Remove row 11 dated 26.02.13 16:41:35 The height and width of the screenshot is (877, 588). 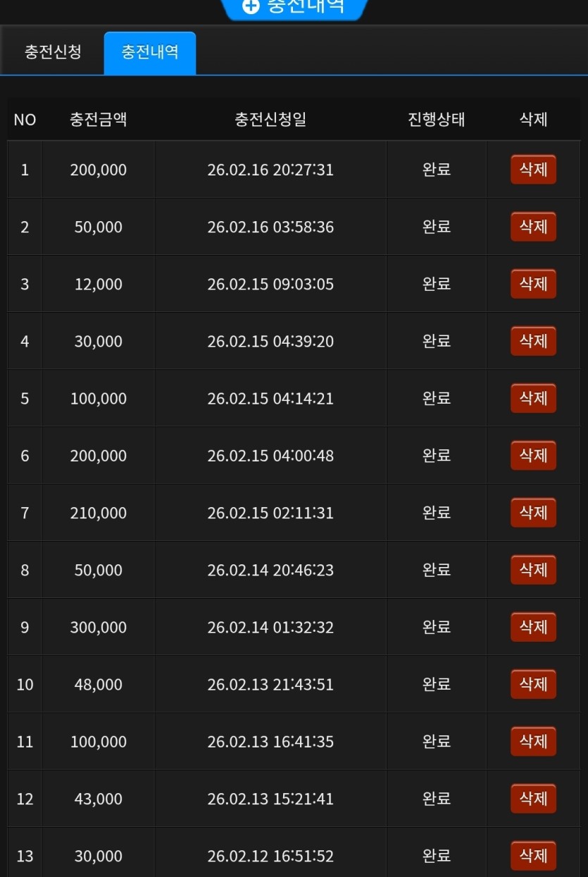[533, 741]
